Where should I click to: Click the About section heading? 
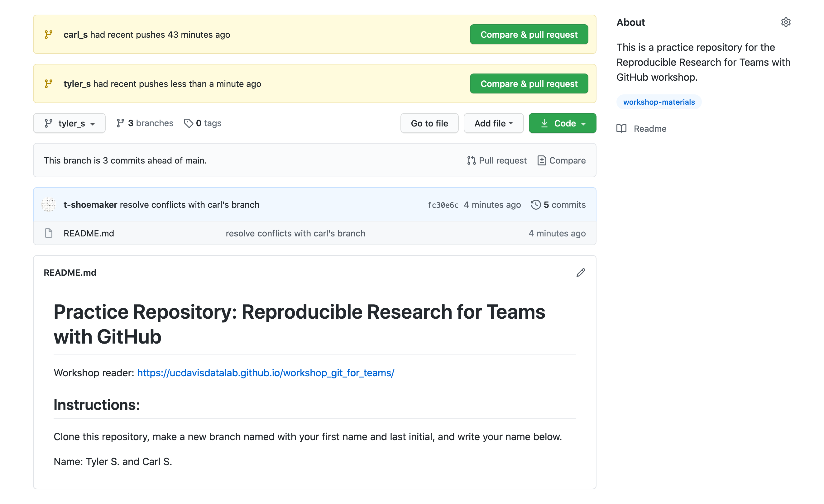point(631,22)
